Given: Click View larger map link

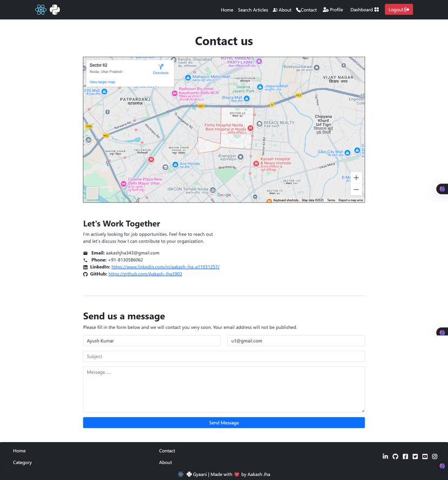Looking at the screenshot, I should coord(102,82).
